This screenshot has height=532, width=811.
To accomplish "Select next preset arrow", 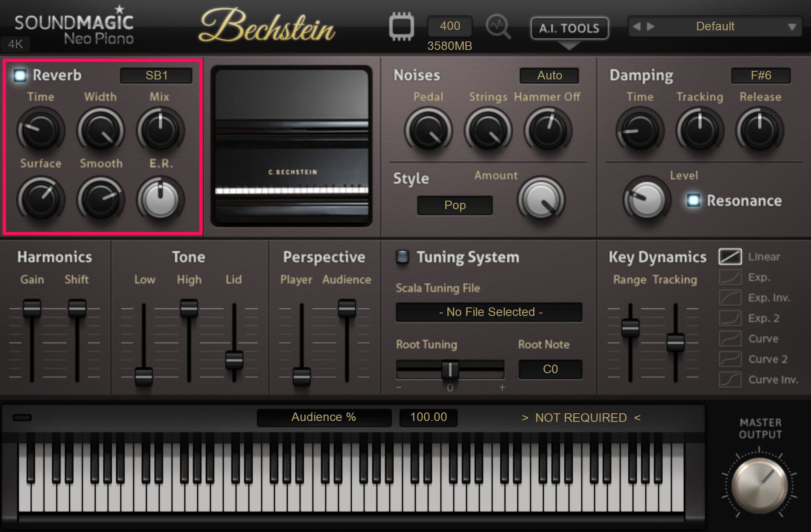I will point(651,26).
